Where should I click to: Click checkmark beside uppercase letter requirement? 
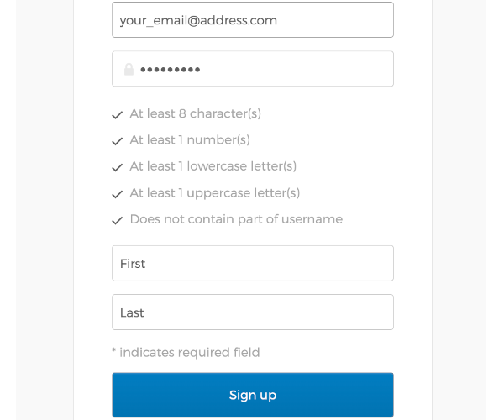pyautogui.click(x=118, y=194)
